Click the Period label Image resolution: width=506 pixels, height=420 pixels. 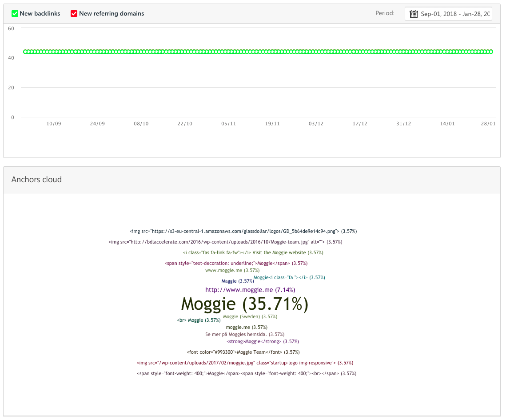pos(385,13)
